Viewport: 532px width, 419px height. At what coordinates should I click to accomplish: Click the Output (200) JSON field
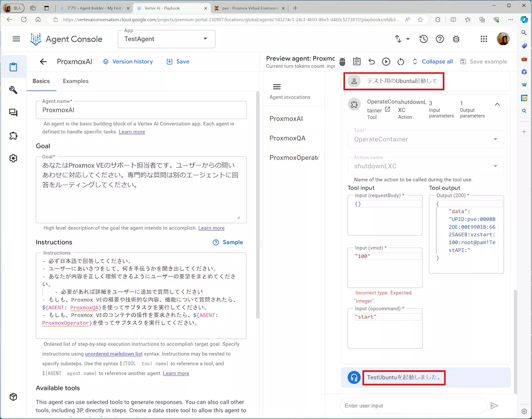(466, 235)
